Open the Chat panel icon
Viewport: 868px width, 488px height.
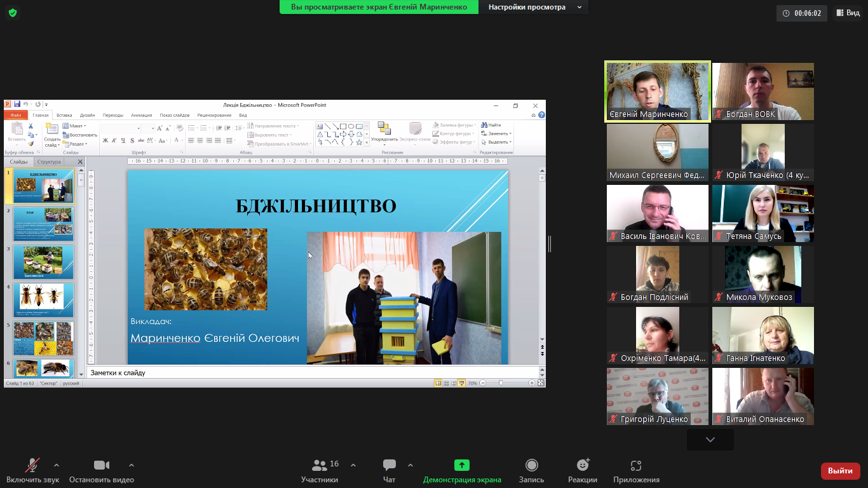(390, 466)
